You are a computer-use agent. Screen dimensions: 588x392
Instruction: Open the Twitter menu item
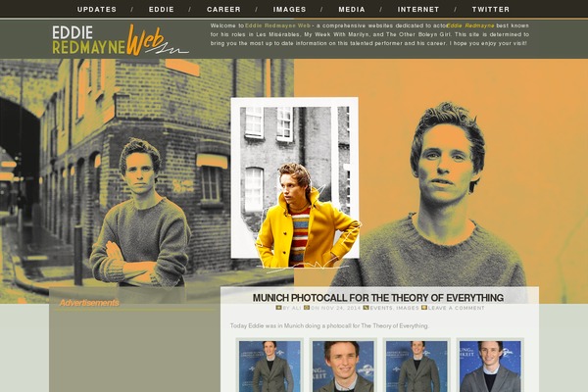point(491,10)
